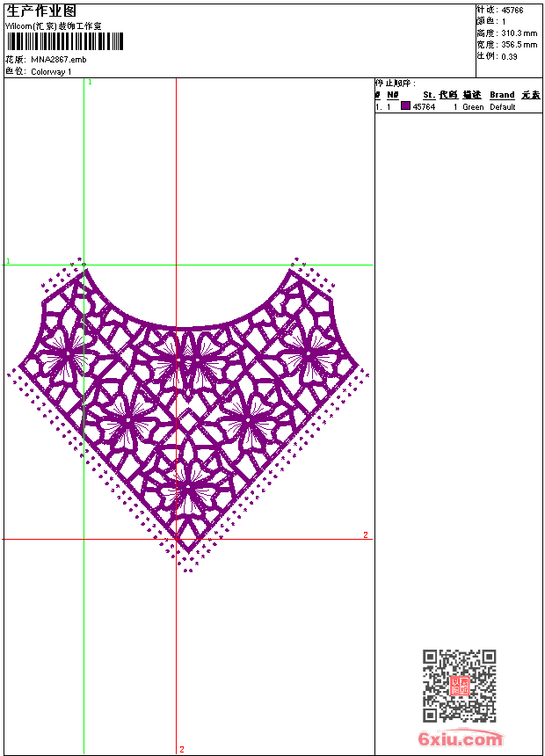Select the MNA2867.emb file name
This screenshot has width=545, height=756.
pos(58,60)
